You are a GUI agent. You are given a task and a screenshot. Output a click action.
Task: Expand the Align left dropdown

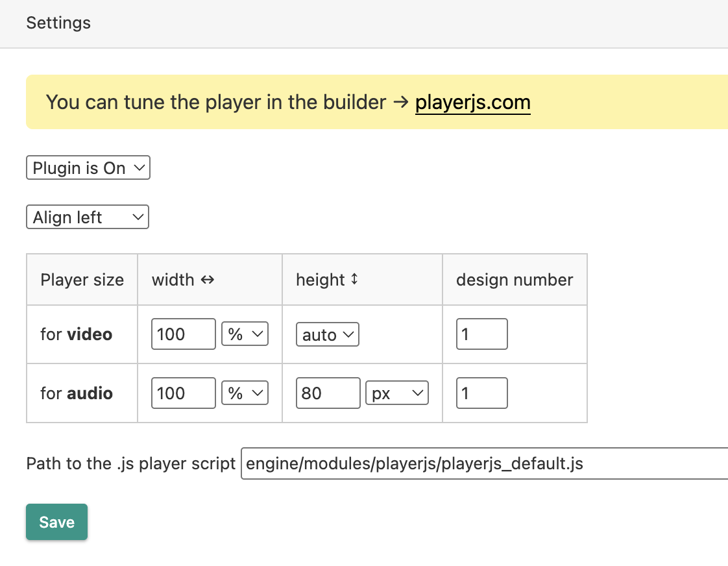click(87, 217)
